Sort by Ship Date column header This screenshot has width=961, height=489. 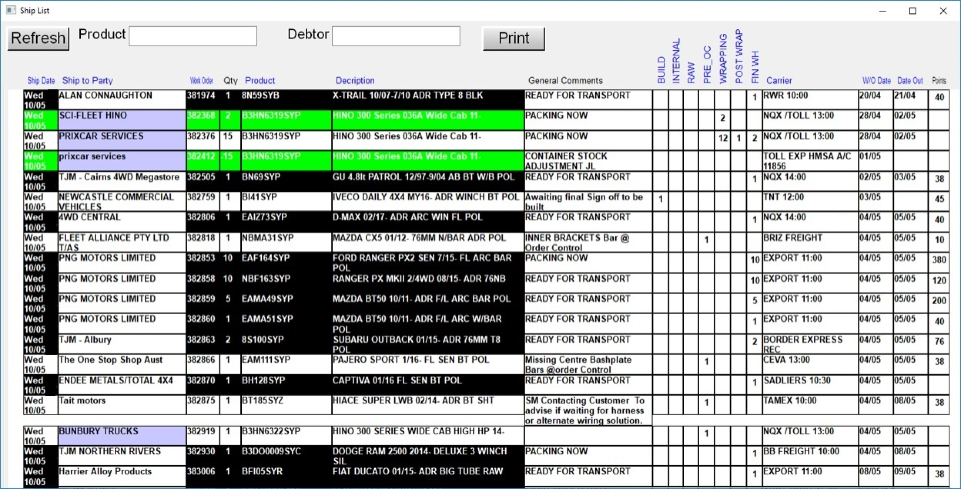41,81
